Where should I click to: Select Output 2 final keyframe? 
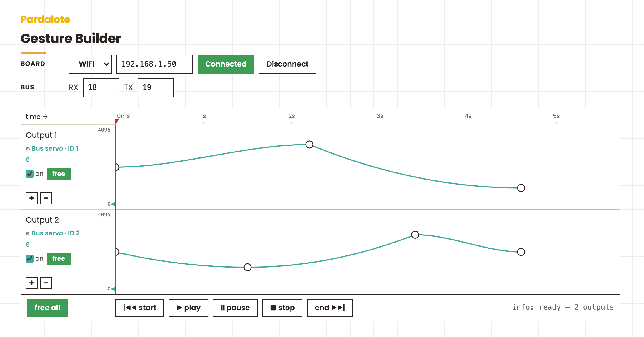click(x=521, y=252)
